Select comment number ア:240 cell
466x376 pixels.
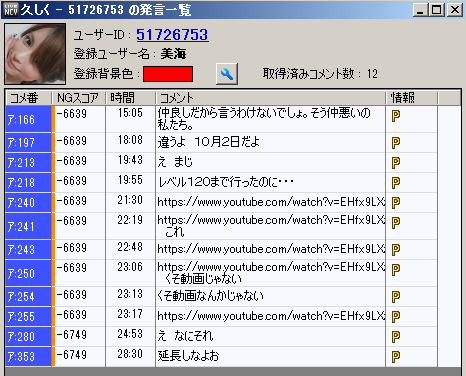point(28,203)
